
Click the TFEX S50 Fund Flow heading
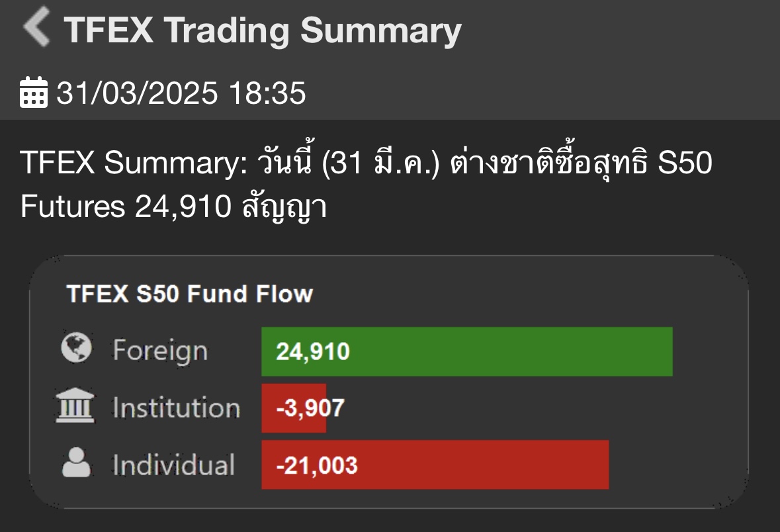click(x=190, y=294)
